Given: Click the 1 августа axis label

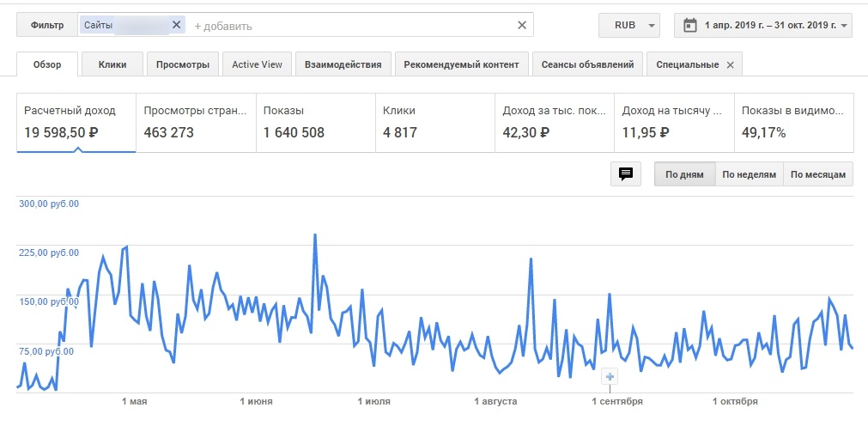Looking at the screenshot, I should (495, 401).
